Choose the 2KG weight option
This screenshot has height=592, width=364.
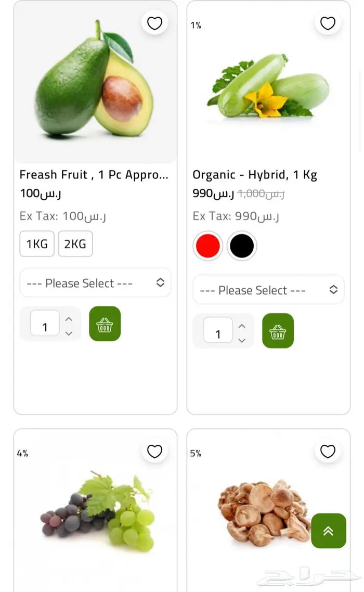coord(75,244)
